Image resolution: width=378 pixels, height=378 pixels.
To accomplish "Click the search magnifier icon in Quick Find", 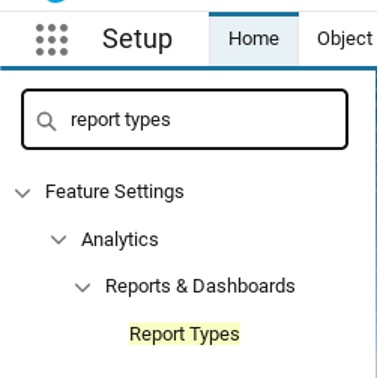I will click(x=46, y=121).
